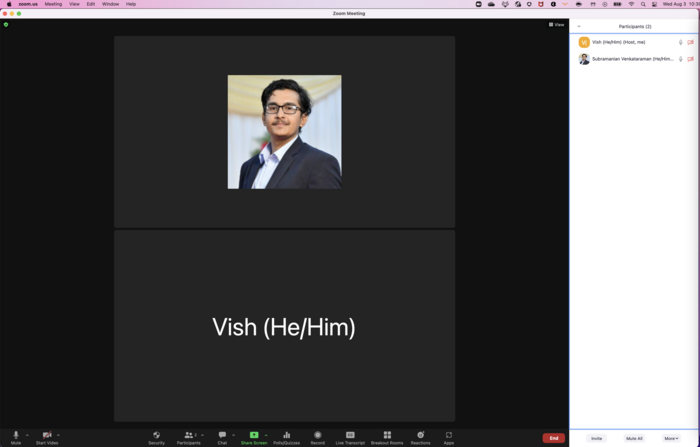Screen dimensions: 700x447
Task: Open the Reactions picker
Action: [420, 436]
